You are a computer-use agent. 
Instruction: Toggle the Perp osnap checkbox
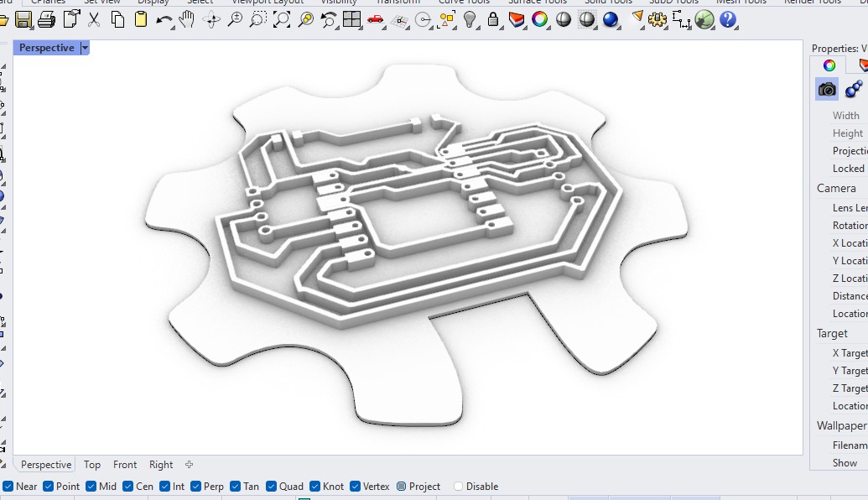(195, 486)
